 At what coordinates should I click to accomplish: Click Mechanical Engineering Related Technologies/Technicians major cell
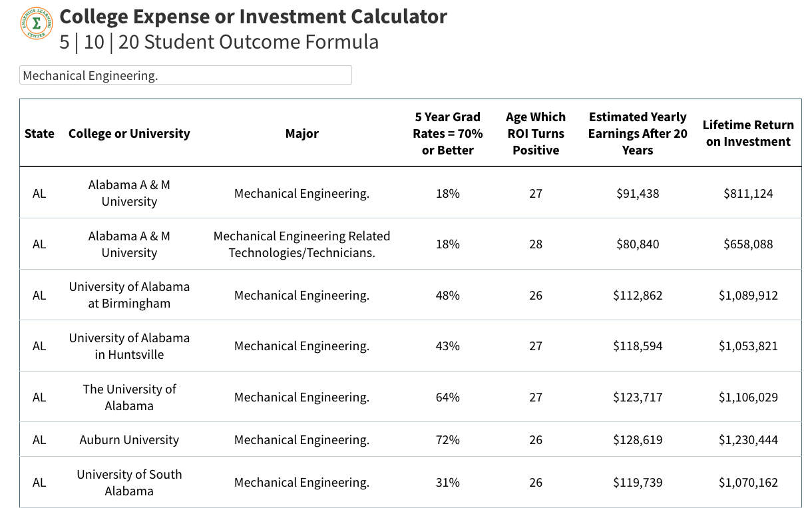click(302, 244)
